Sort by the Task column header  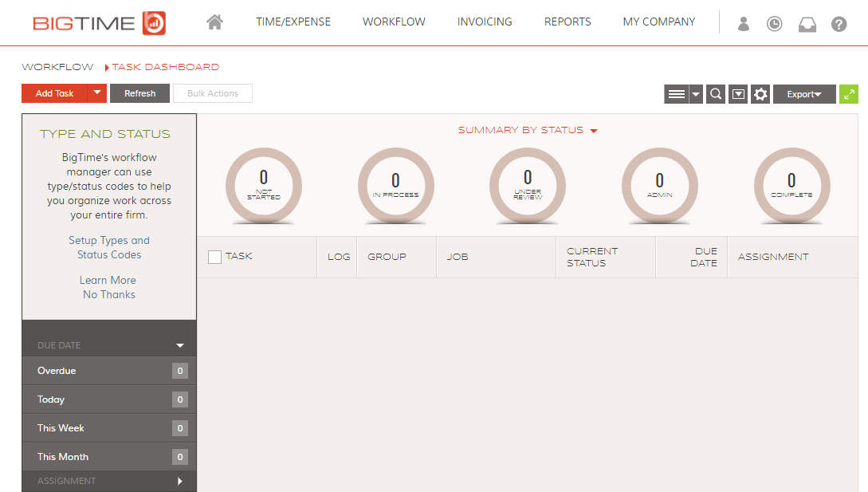click(238, 256)
